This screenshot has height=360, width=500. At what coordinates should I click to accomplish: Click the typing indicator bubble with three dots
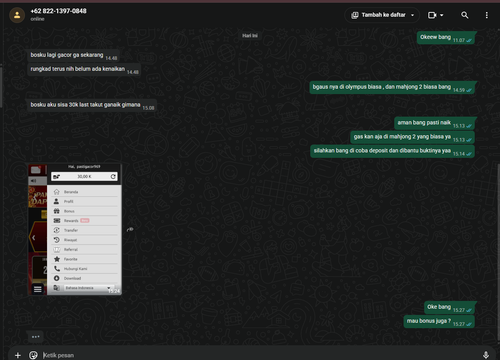(36, 337)
